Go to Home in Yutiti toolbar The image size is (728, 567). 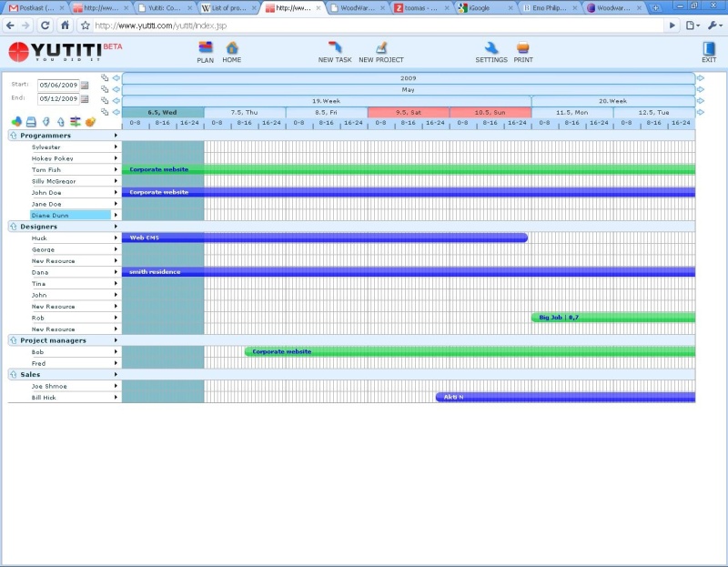coord(232,48)
